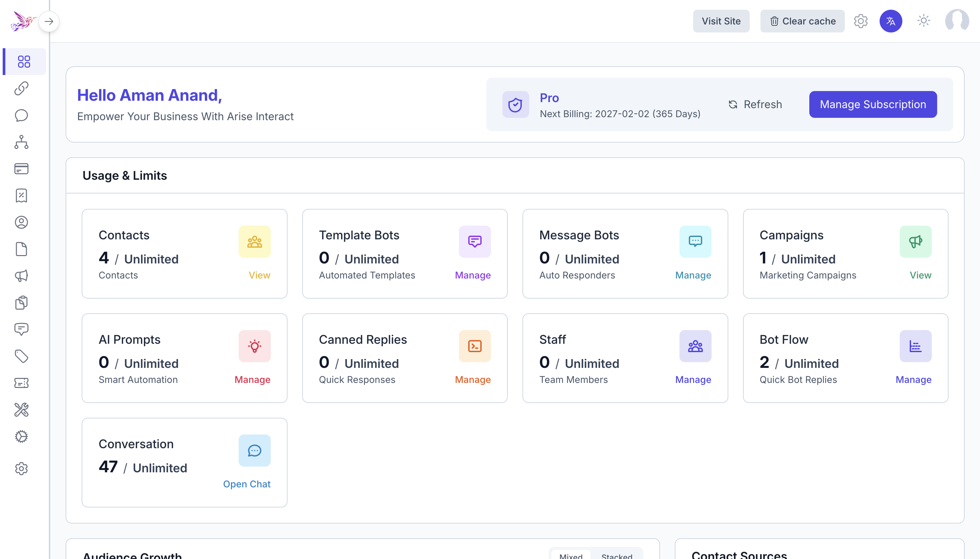
Task: Click the wrench and screwdriver tools icon
Action: pyautogui.click(x=21, y=410)
